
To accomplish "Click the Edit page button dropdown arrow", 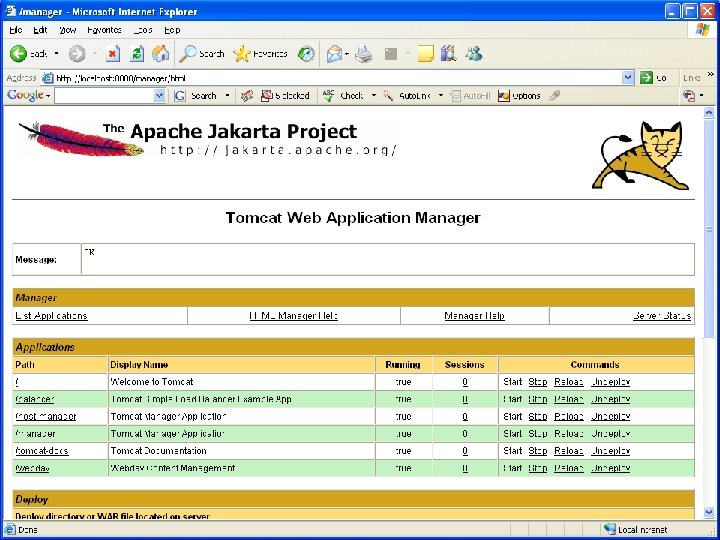I will [407, 54].
